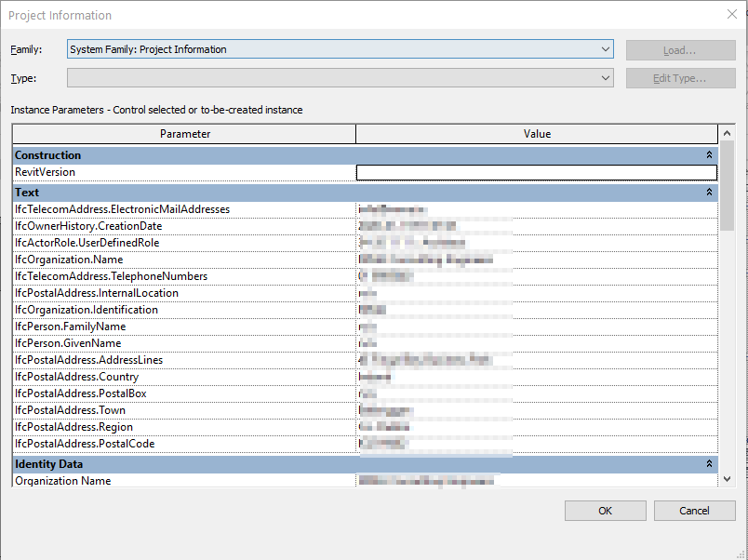
Task: Click the Edit Type button
Action: (680, 78)
